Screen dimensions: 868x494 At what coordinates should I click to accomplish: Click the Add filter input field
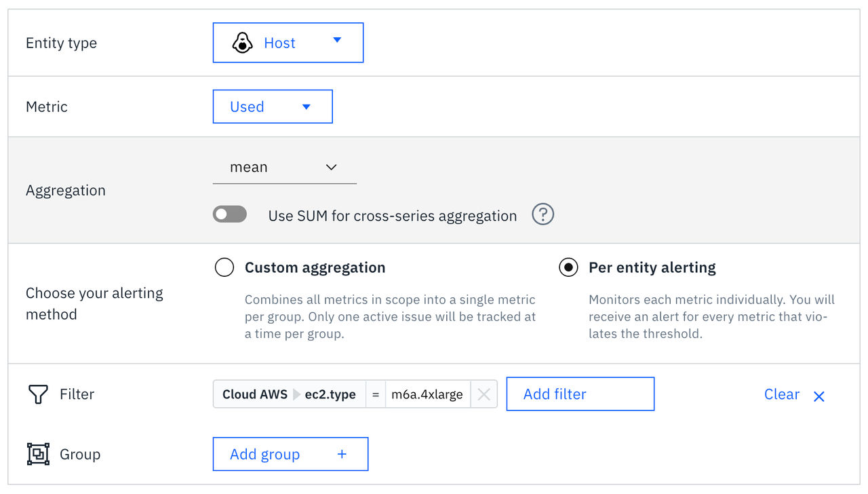tap(580, 394)
